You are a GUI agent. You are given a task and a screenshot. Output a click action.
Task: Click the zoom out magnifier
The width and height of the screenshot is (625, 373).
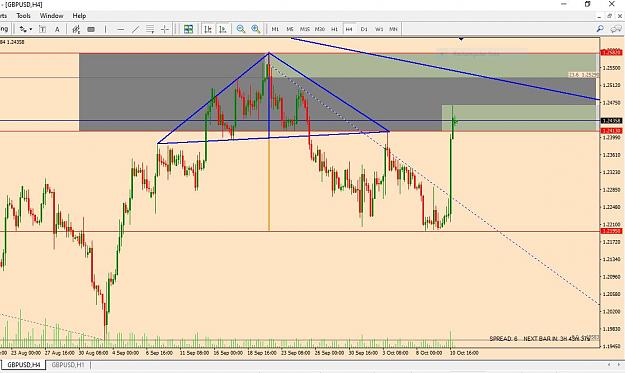pyautogui.click(x=241, y=29)
